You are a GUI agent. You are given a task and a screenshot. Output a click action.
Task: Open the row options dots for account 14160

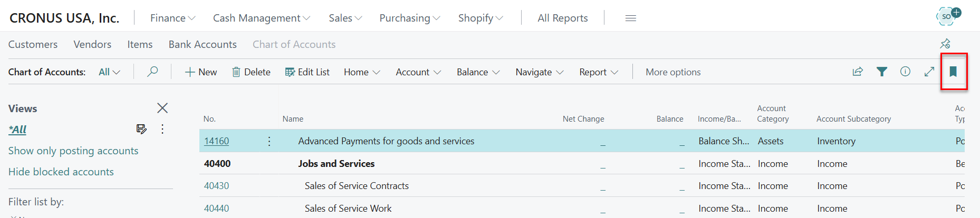pos(269,141)
